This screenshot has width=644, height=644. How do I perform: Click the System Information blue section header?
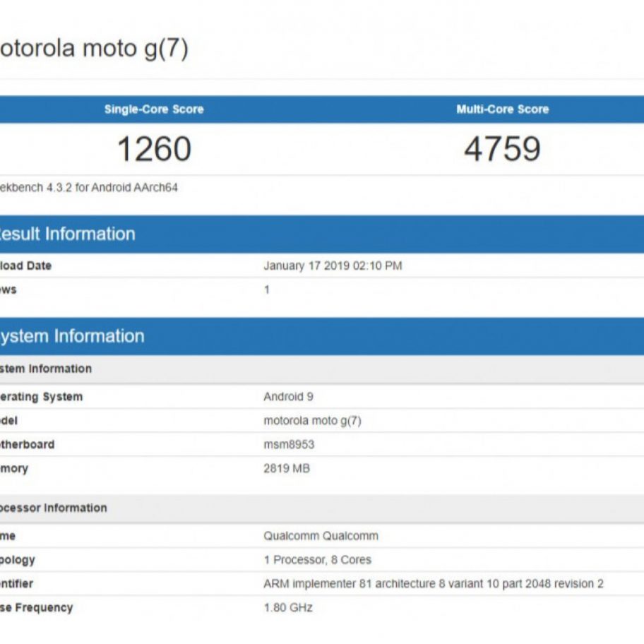(x=71, y=336)
